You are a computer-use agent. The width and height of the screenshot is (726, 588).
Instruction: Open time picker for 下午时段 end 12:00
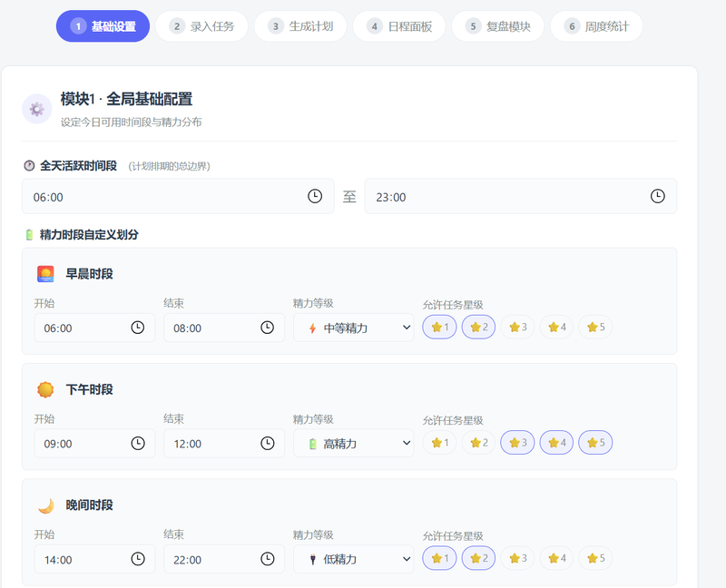click(267, 444)
